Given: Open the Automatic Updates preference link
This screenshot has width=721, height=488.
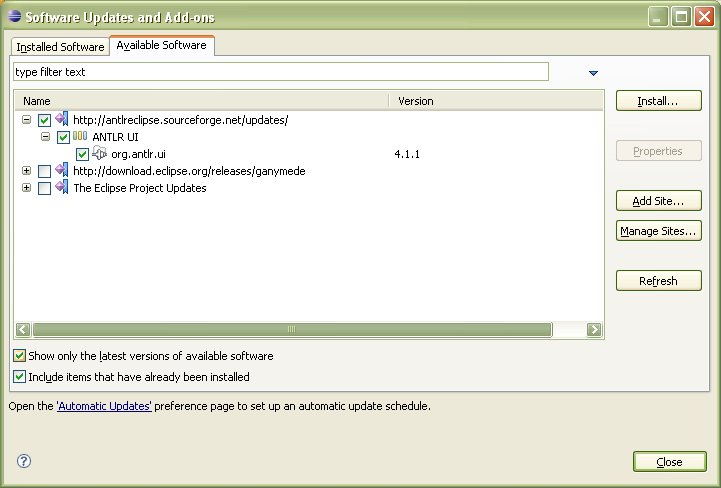Looking at the screenshot, I should point(104,407).
